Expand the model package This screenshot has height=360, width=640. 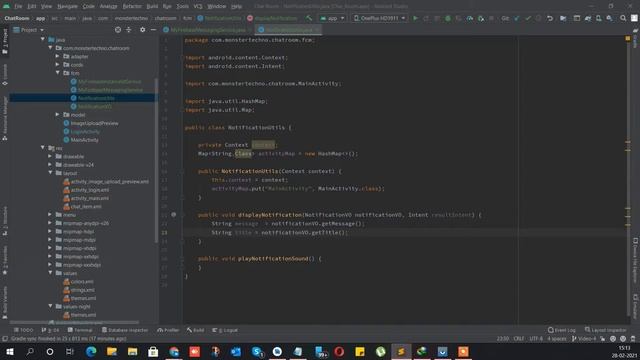58,115
